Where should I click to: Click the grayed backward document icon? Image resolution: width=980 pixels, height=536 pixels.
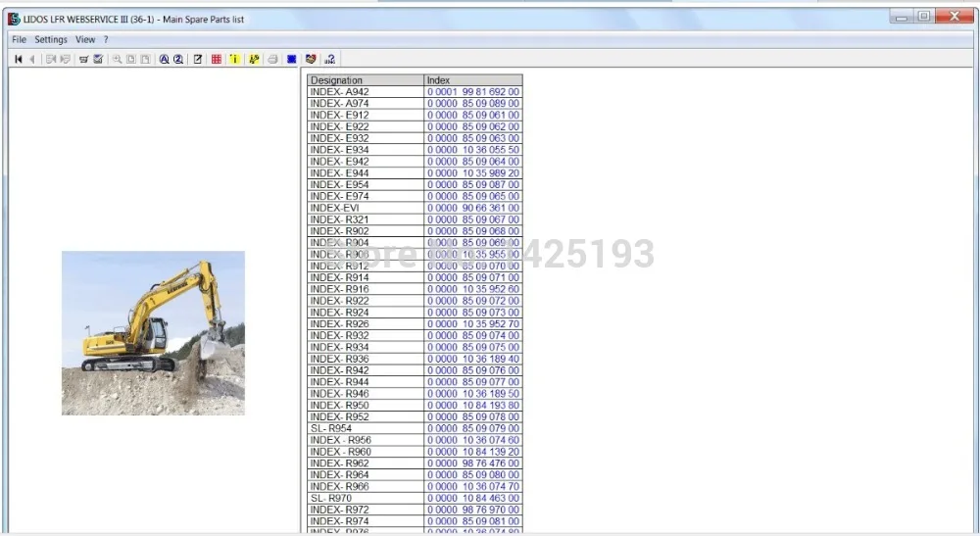pyautogui.click(x=51, y=59)
